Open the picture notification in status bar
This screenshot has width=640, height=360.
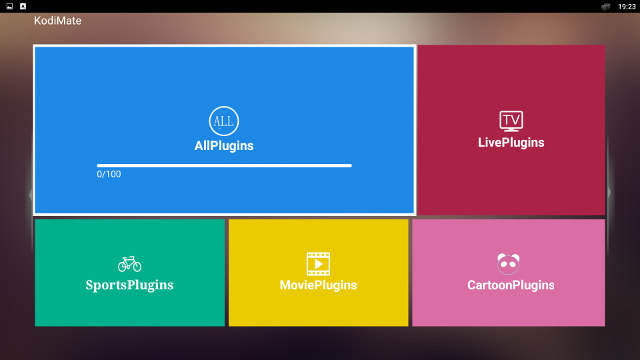point(10,6)
